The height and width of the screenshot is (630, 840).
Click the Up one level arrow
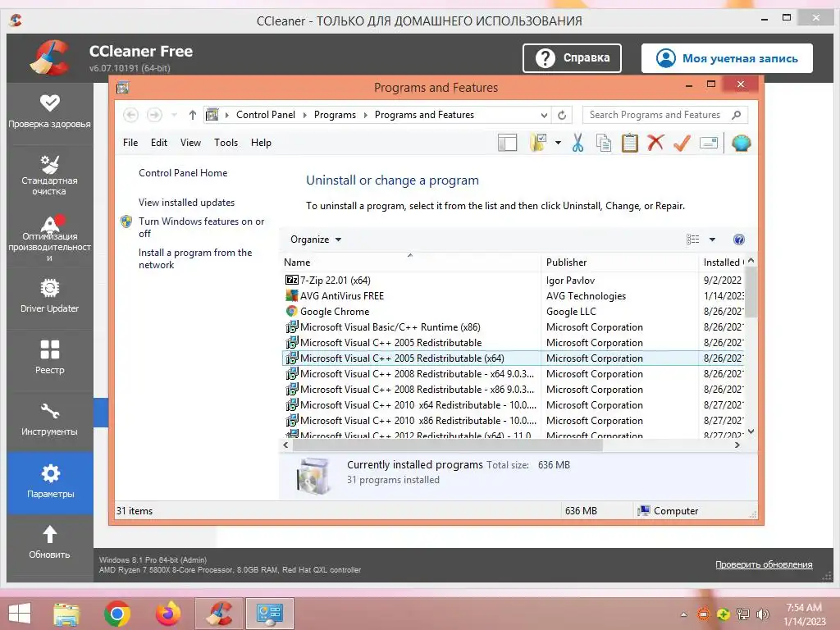pyautogui.click(x=192, y=115)
